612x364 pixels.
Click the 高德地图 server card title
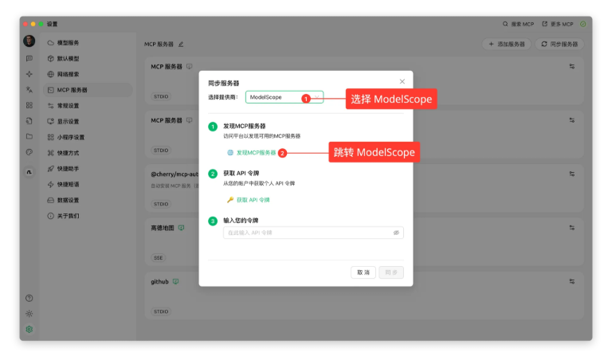(x=163, y=228)
